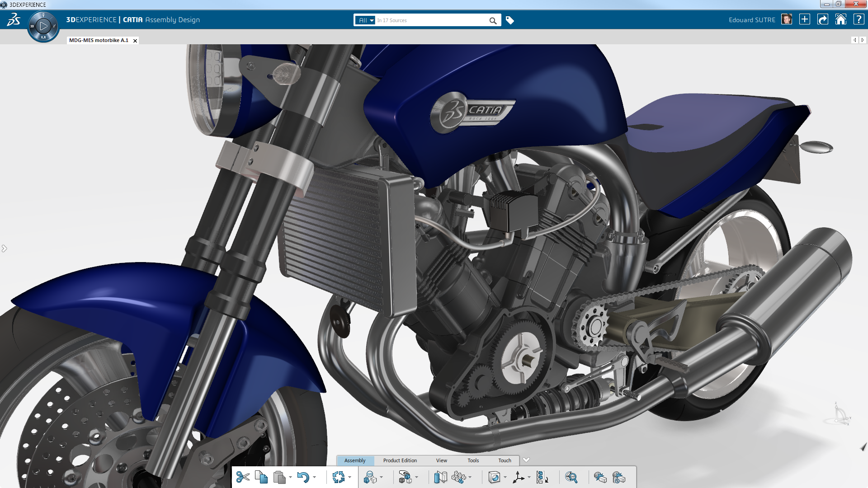868x488 pixels.
Task: Click the tag icon beside search
Action: [510, 20]
